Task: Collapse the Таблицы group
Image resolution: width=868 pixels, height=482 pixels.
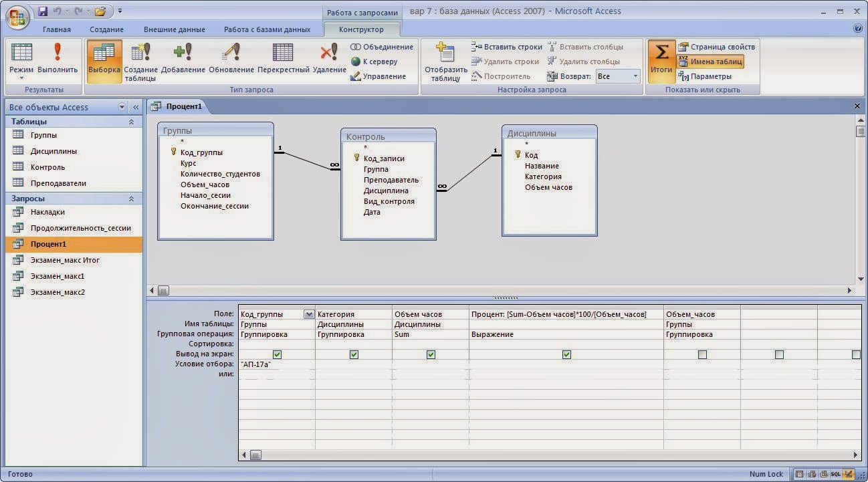Action: [x=131, y=122]
